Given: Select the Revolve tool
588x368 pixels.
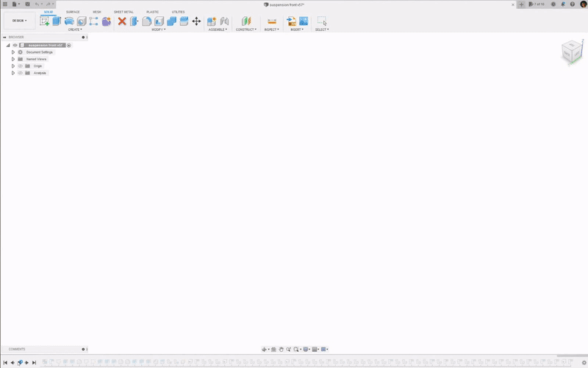Looking at the screenshot, I should 69,21.
